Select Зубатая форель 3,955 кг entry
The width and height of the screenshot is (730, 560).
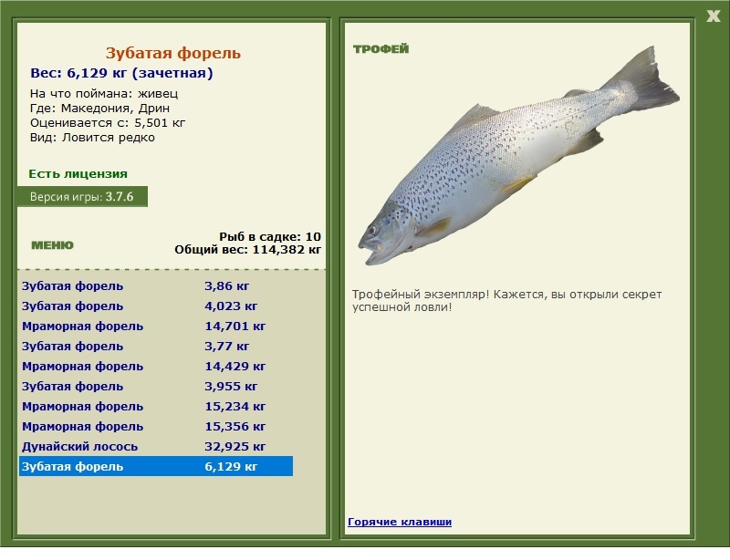tap(156, 386)
